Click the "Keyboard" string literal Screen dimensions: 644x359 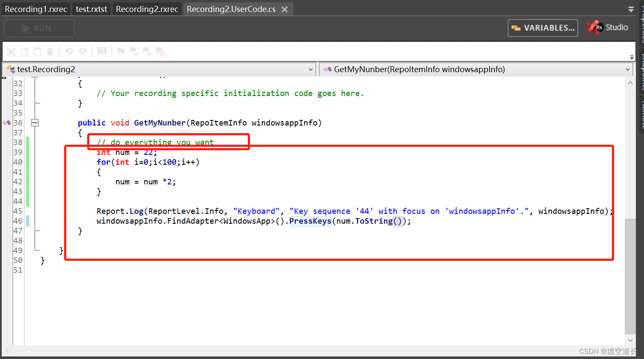coord(256,211)
